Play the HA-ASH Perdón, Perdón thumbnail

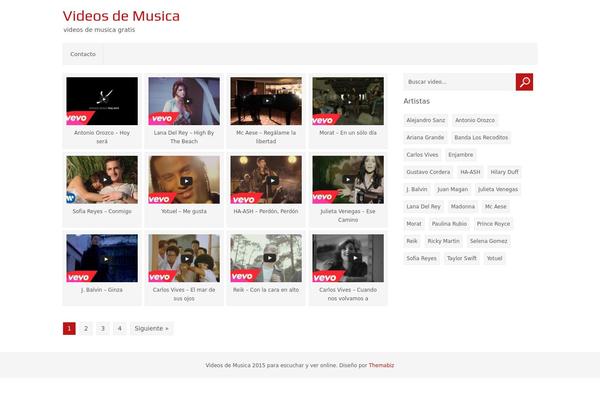click(266, 180)
